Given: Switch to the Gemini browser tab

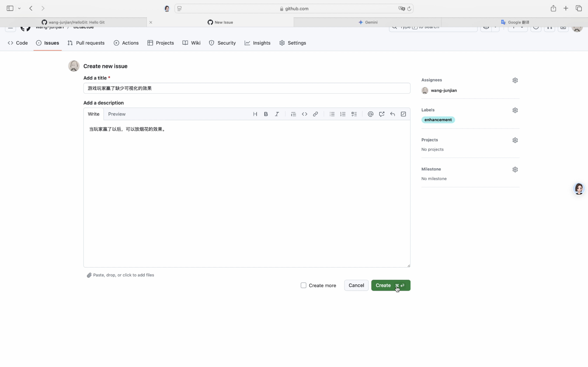Looking at the screenshot, I should [368, 22].
